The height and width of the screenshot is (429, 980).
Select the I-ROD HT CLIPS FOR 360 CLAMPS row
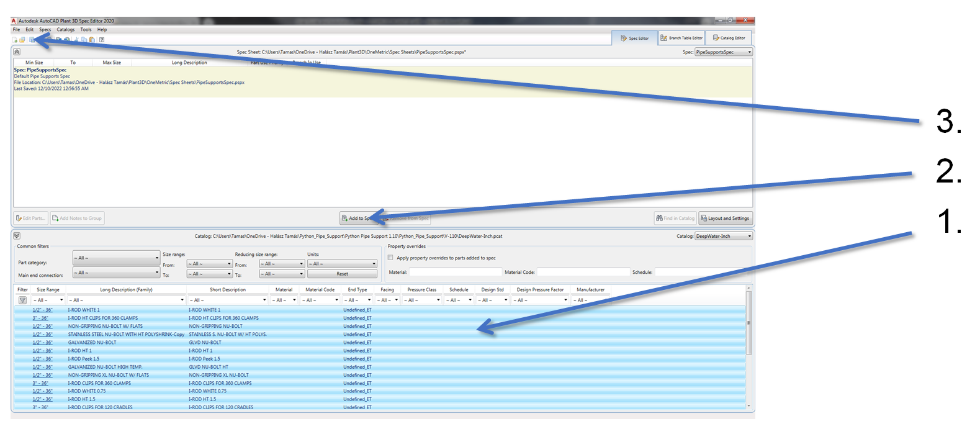click(379, 318)
